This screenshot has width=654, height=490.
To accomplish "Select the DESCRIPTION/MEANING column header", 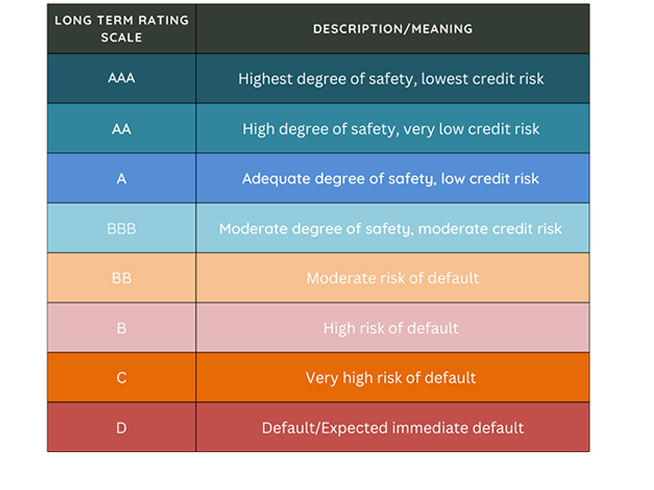I will tap(392, 29).
